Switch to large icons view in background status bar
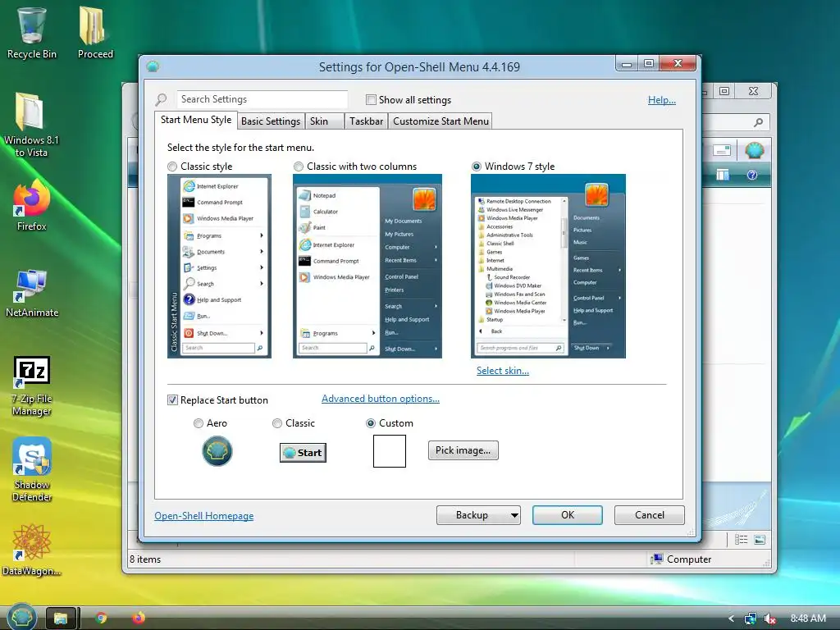The image size is (840, 630). [760, 540]
